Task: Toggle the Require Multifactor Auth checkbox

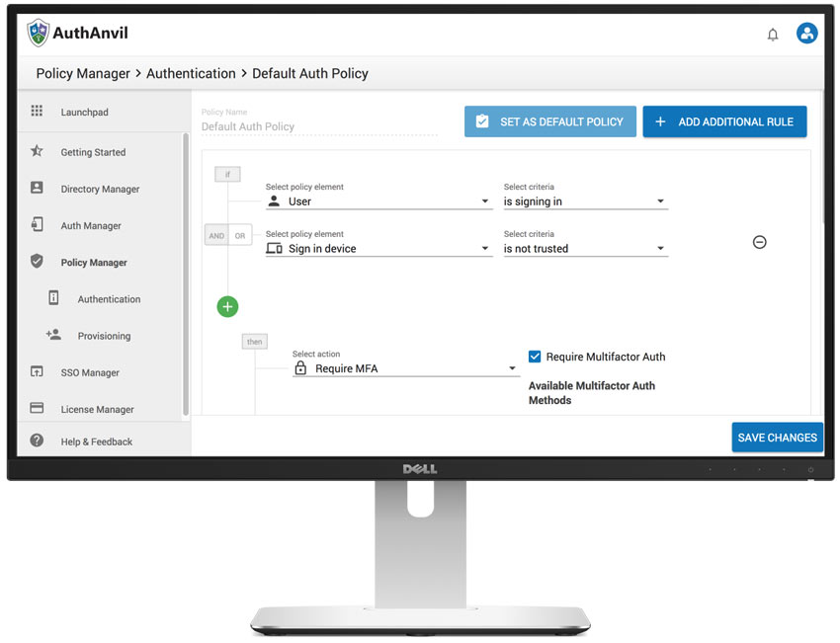Action: (535, 357)
